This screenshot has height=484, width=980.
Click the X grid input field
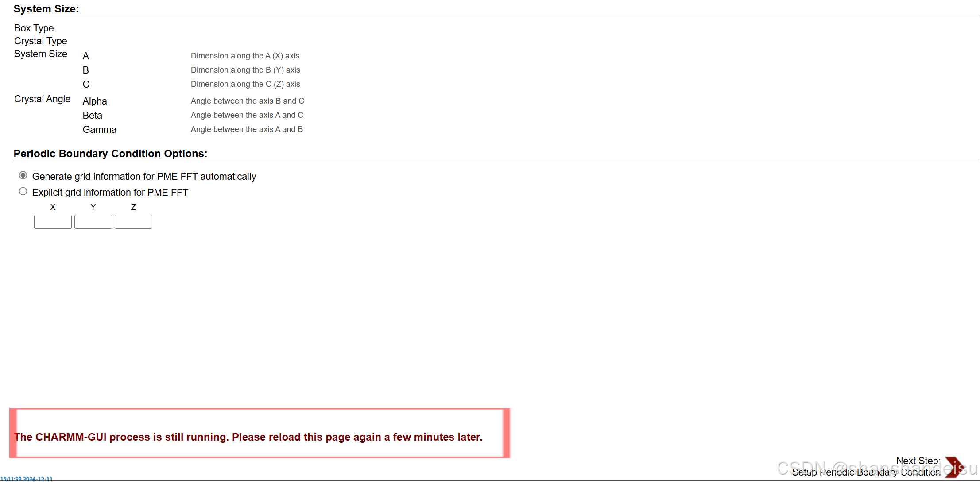(x=53, y=222)
